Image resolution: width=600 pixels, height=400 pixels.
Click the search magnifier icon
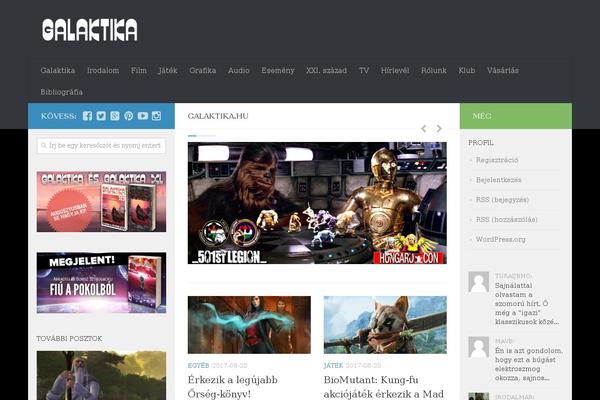[44, 145]
